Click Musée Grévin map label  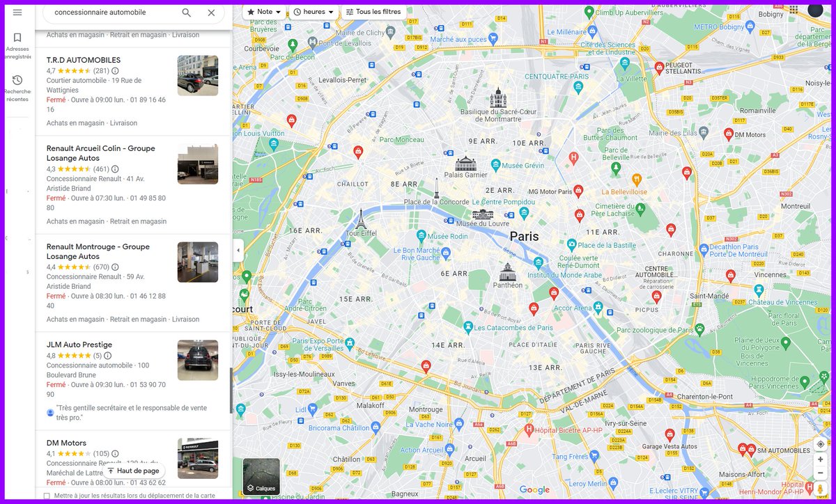[x=523, y=165]
